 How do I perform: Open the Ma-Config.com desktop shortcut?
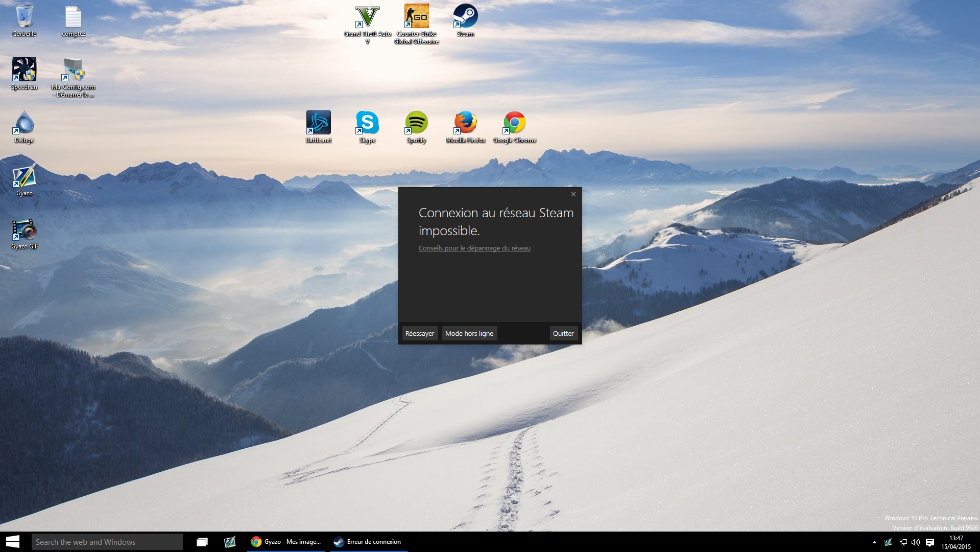point(74,77)
